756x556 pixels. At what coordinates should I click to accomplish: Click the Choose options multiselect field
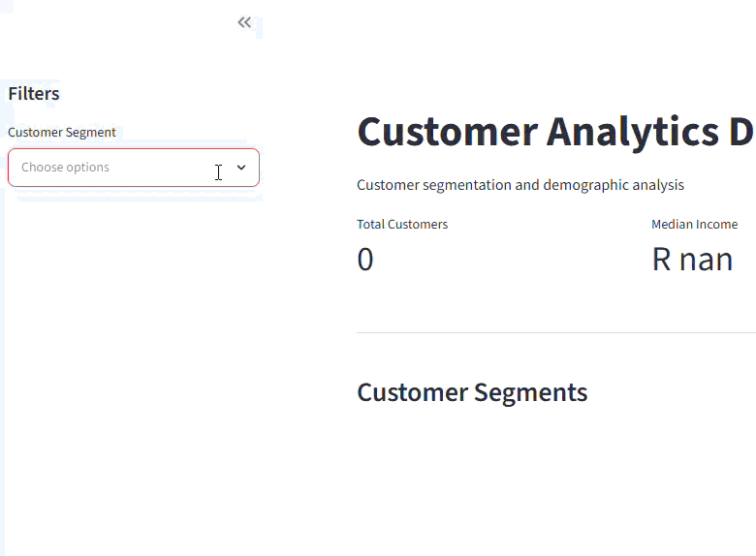[x=134, y=168]
